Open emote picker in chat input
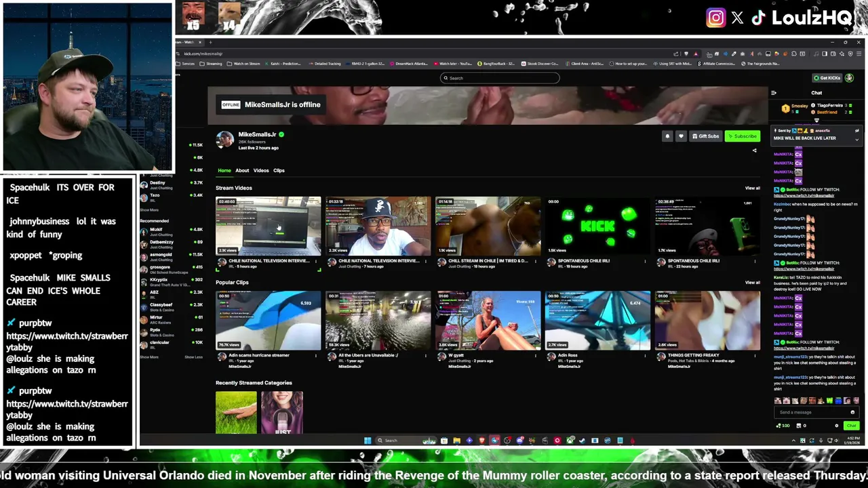868x488 pixels. click(x=852, y=412)
